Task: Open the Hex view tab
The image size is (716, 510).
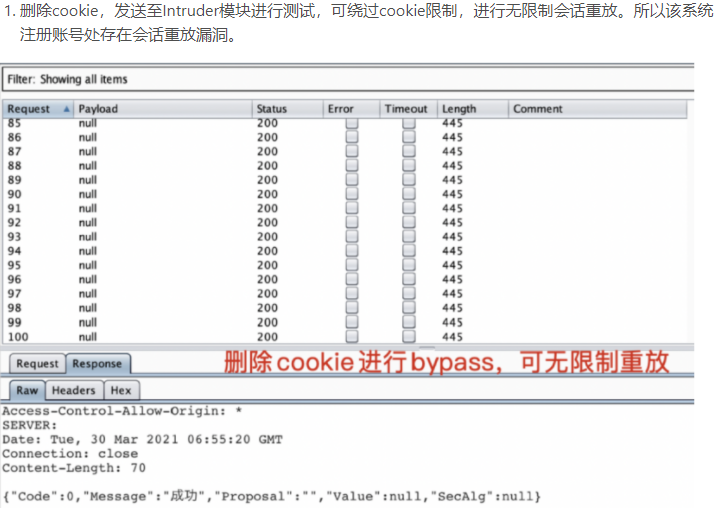Action: [x=121, y=390]
